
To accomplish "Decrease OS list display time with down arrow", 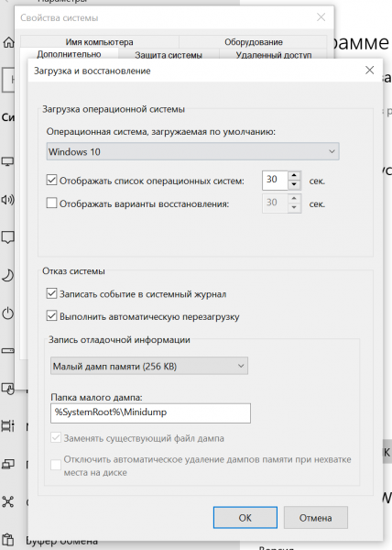I will coord(294,184).
